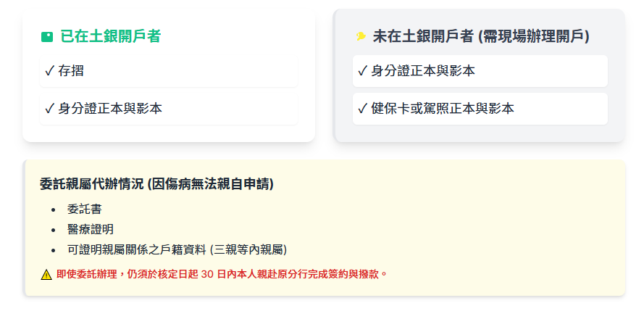Click the yellow warning triangle icon
This screenshot has width=644, height=319.
tap(46, 274)
